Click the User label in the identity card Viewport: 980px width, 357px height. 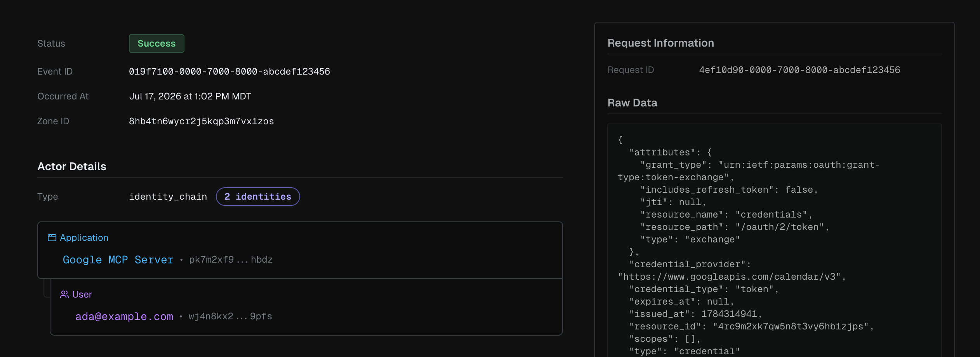pos(82,294)
